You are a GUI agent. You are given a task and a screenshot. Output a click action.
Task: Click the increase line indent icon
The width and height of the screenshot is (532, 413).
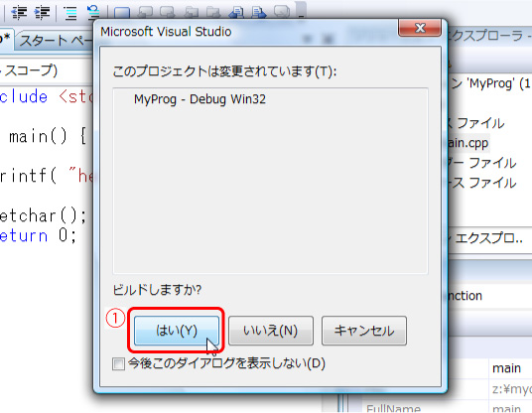point(42,12)
